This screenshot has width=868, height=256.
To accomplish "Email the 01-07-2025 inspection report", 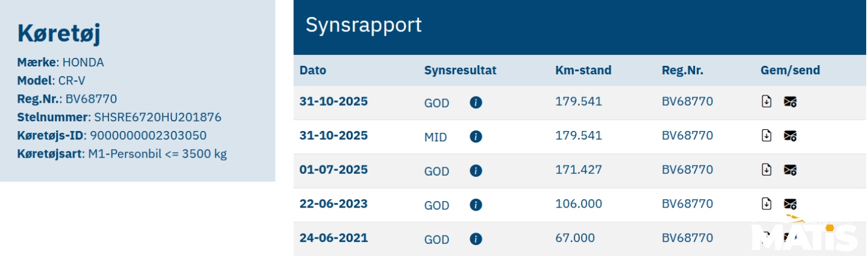I will (x=790, y=170).
